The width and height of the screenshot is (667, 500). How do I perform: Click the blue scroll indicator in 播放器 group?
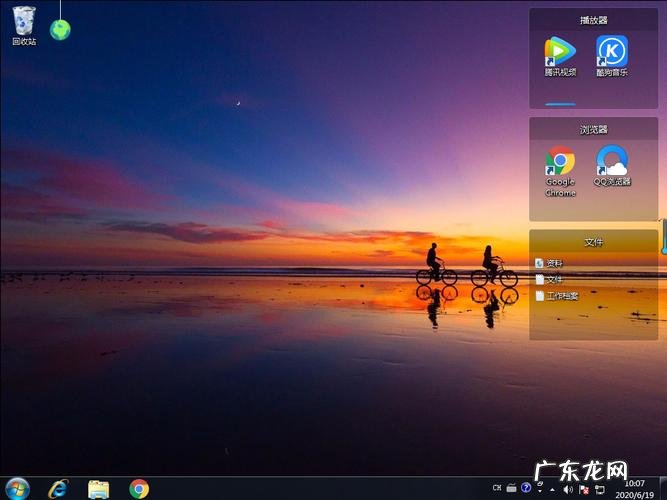click(x=560, y=104)
